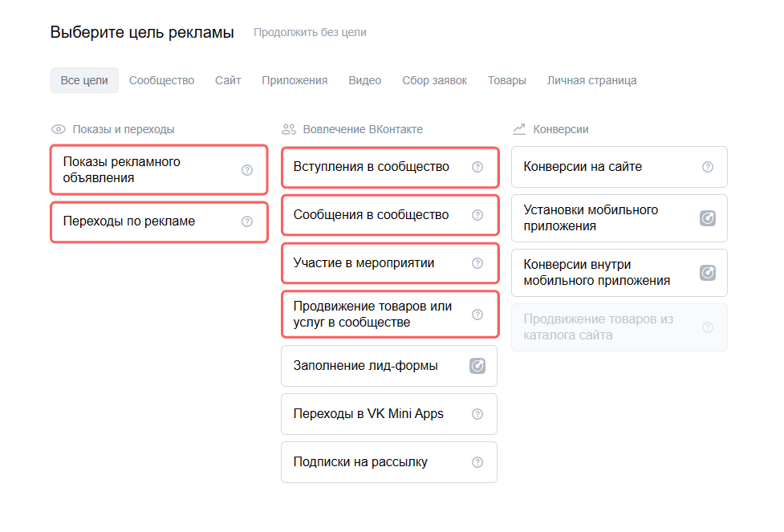Select the Видео tab

pos(365,80)
